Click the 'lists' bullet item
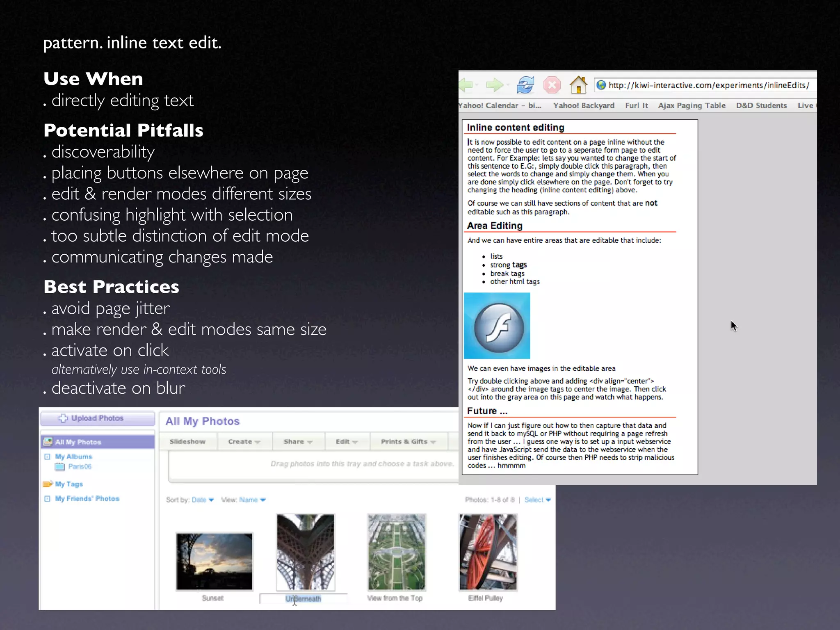The image size is (840, 630). (x=496, y=256)
